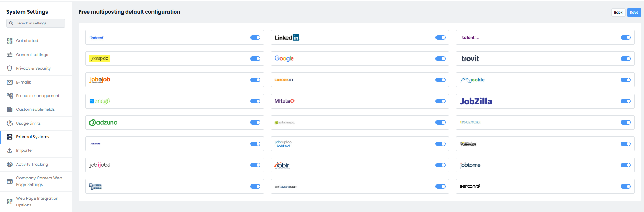Screen dimensions: 644x212
Task: Turn off the JobZilla toggle
Action: [626, 101]
